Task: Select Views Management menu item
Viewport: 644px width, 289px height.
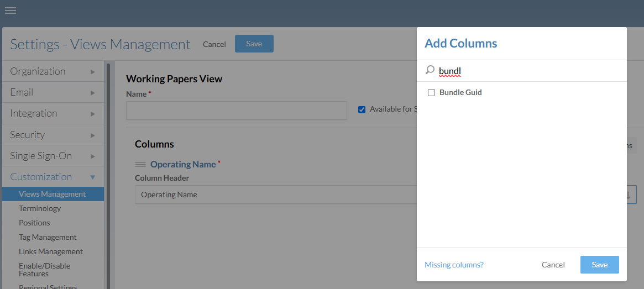Action: point(52,194)
